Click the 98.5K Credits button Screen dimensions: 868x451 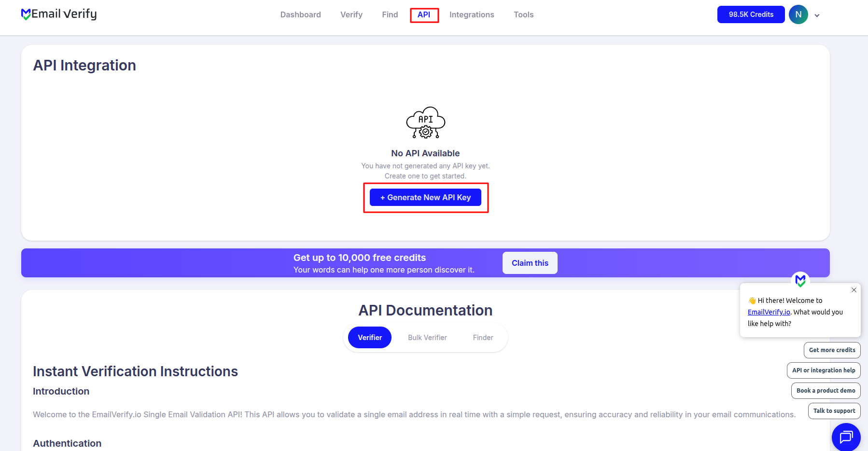coord(751,14)
